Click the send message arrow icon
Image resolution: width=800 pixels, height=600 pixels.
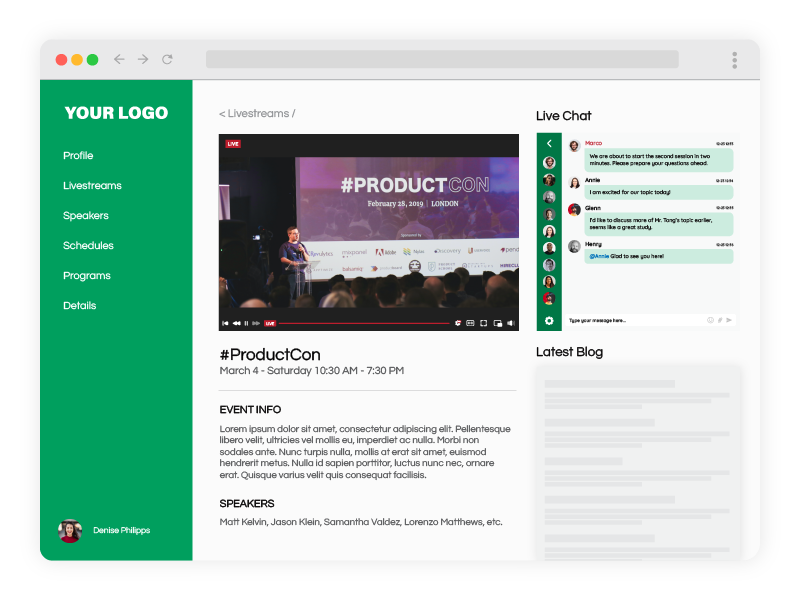pos(730,320)
